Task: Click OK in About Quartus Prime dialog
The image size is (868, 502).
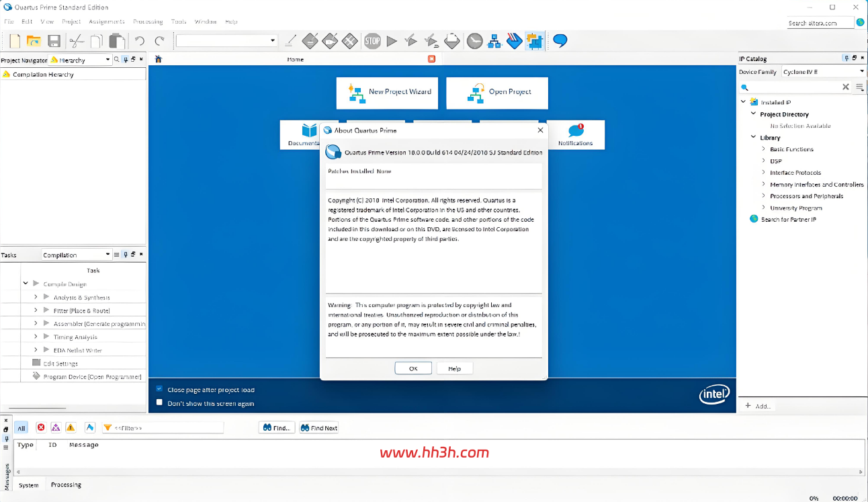Action: tap(413, 368)
